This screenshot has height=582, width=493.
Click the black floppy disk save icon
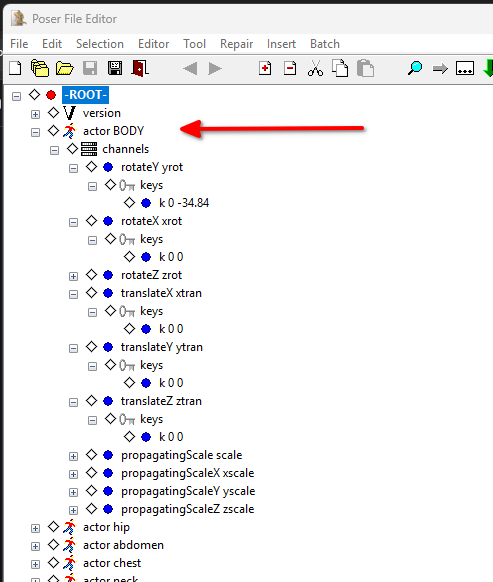click(x=115, y=68)
